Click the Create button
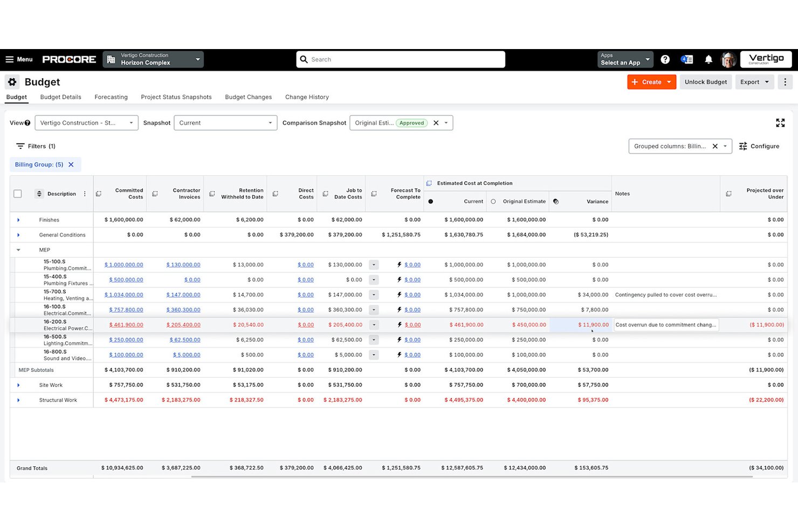This screenshot has height=532, width=798. click(651, 82)
